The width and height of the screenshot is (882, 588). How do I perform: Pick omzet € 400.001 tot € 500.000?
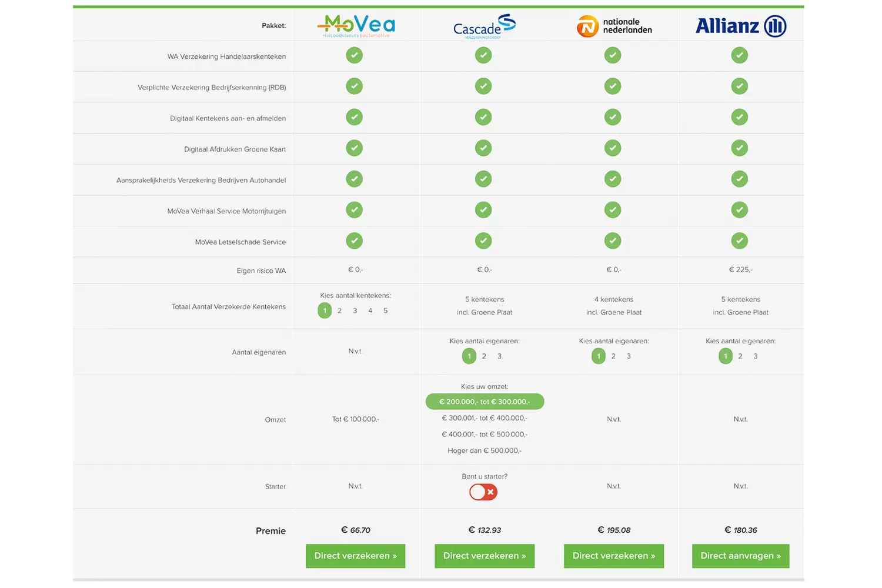tap(485, 435)
